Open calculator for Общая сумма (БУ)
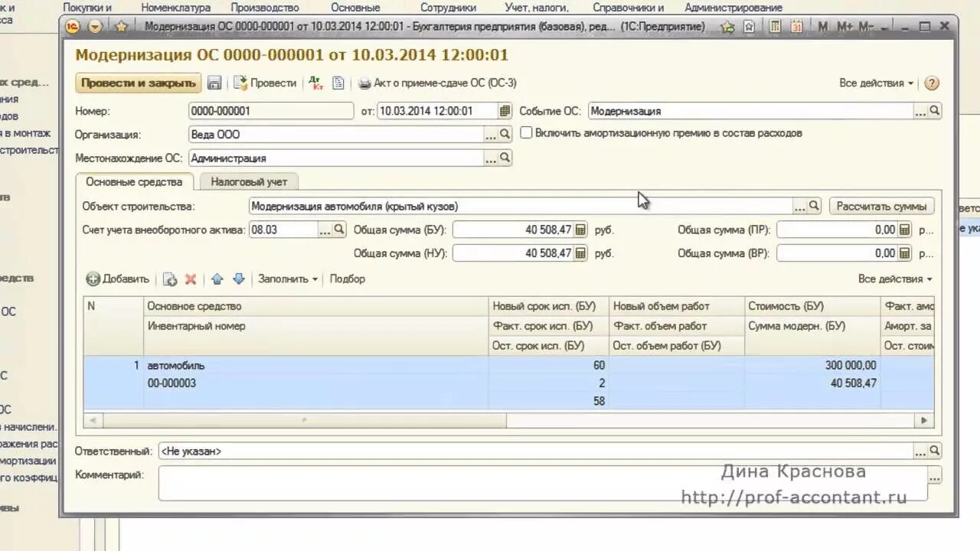 pyautogui.click(x=580, y=230)
